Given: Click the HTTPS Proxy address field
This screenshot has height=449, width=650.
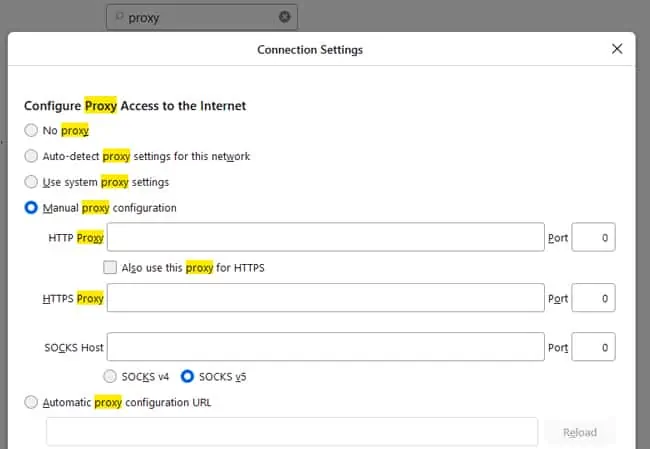Looking at the screenshot, I should 325,298.
